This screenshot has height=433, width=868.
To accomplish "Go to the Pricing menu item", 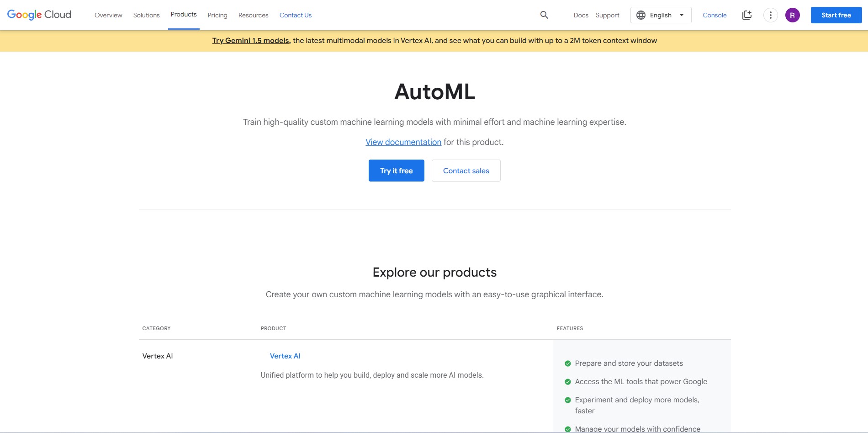I will 217,15.
